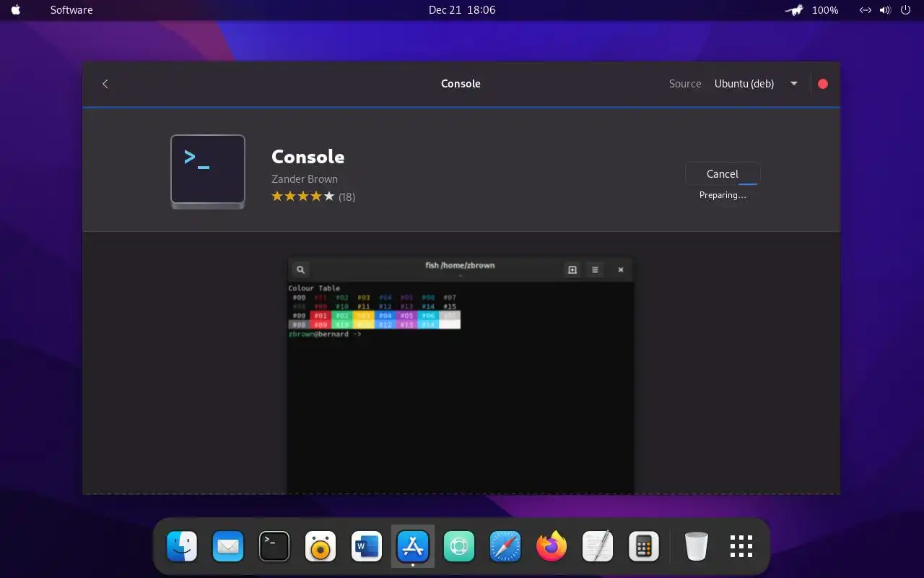The height and width of the screenshot is (578, 924).
Task: Launch the Mail app from the dock
Action: tap(228, 547)
